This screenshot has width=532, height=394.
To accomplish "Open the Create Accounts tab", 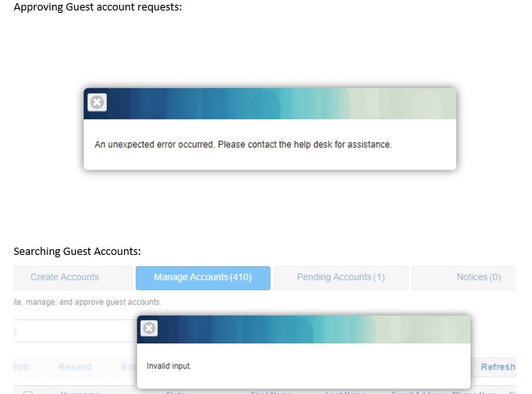I will (64, 277).
